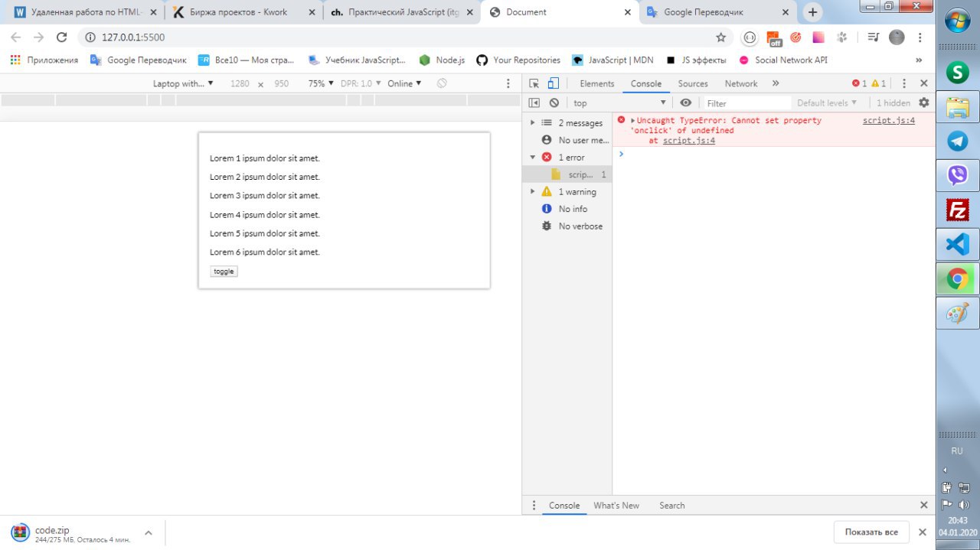Open the 'top' JavaScript context dropdown
Screen dimensions: 980x550
point(619,103)
